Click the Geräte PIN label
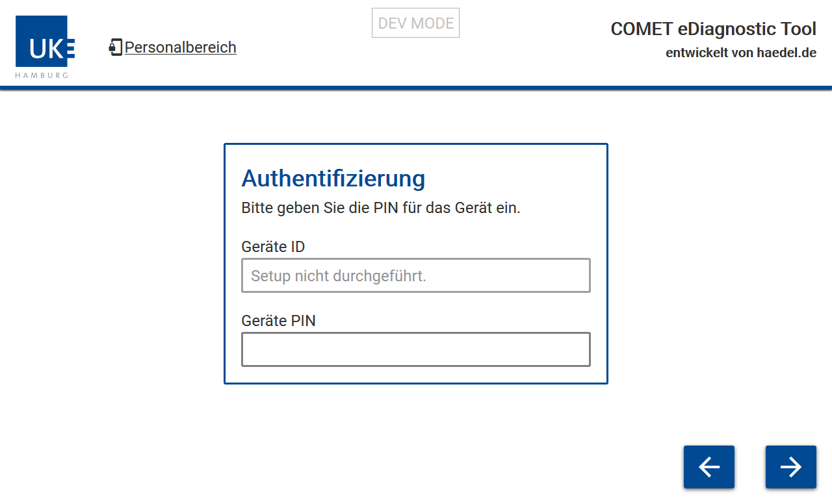This screenshot has width=832, height=504. [278, 321]
